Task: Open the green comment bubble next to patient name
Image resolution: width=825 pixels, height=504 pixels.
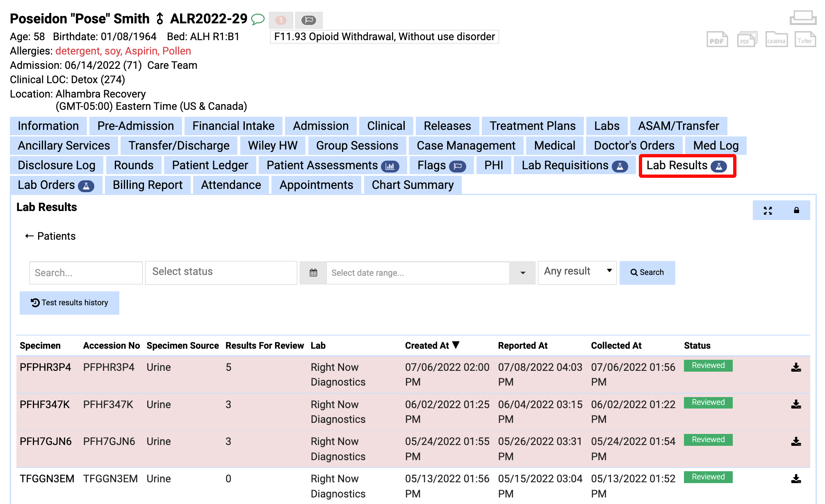Action: [258, 19]
